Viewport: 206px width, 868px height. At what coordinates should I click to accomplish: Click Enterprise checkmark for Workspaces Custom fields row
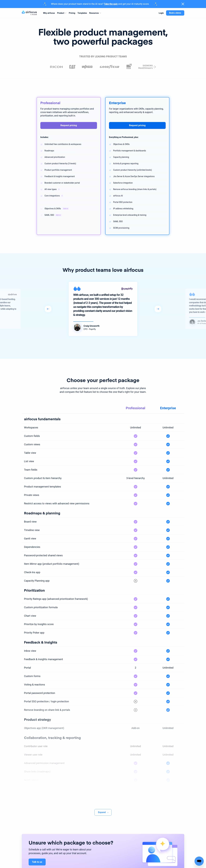pos(168,436)
